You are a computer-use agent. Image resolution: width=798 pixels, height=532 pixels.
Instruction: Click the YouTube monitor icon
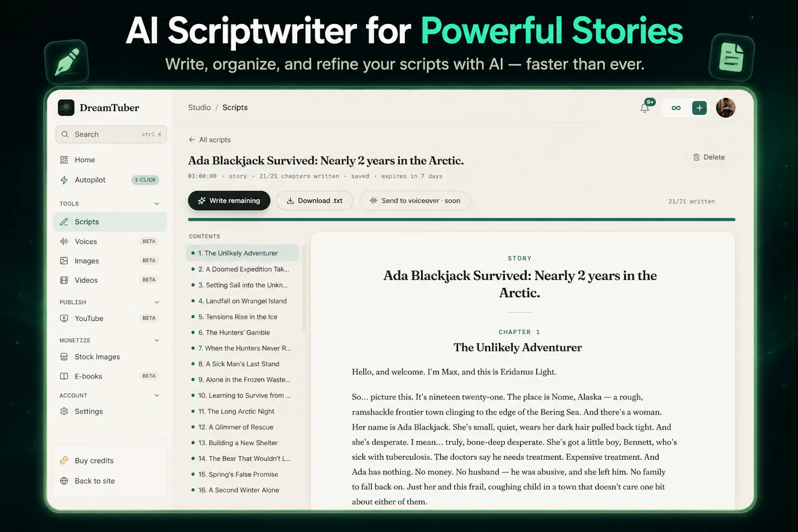click(64, 318)
